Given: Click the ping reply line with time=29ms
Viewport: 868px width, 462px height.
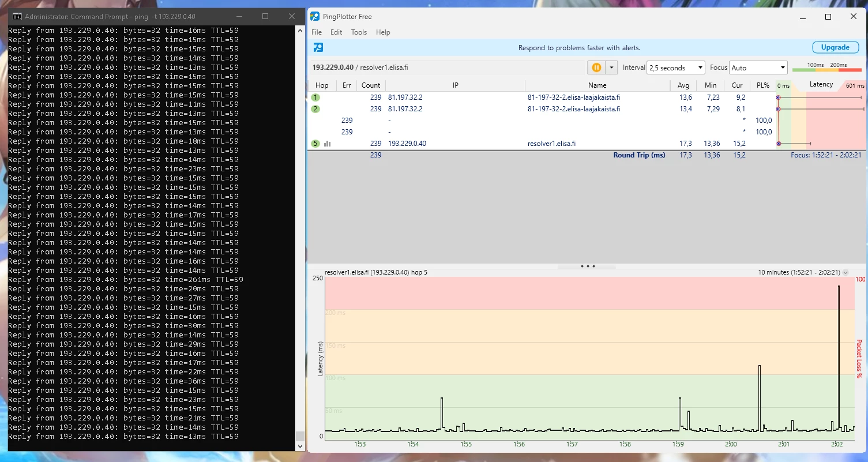Looking at the screenshot, I should (123, 344).
